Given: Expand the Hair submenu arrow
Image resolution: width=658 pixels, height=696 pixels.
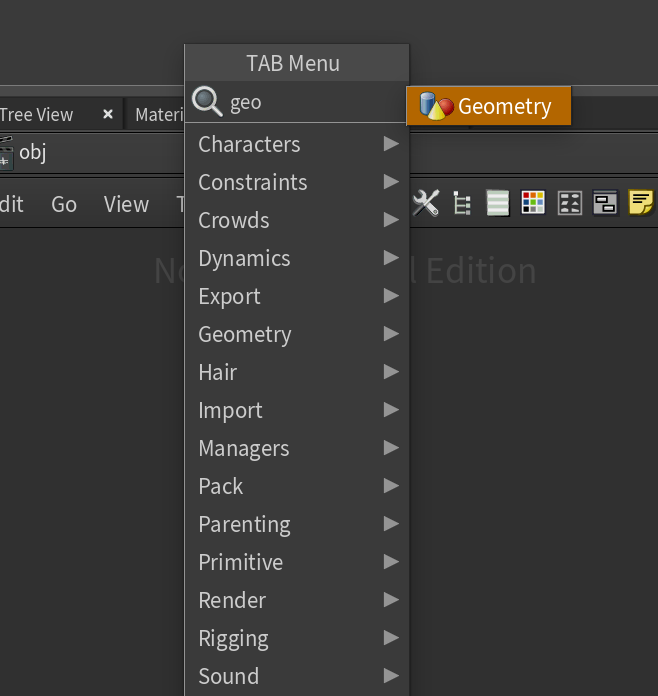Looking at the screenshot, I should (391, 372).
